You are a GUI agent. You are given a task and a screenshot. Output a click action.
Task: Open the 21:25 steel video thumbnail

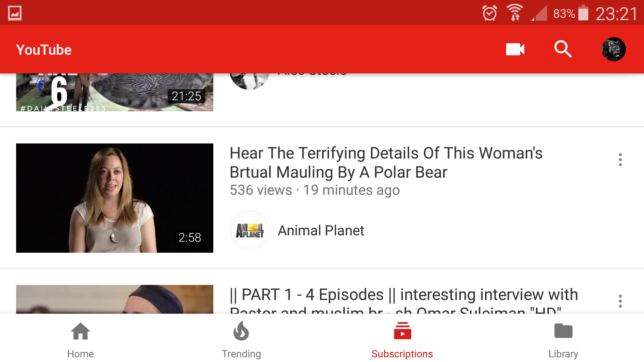click(x=115, y=92)
